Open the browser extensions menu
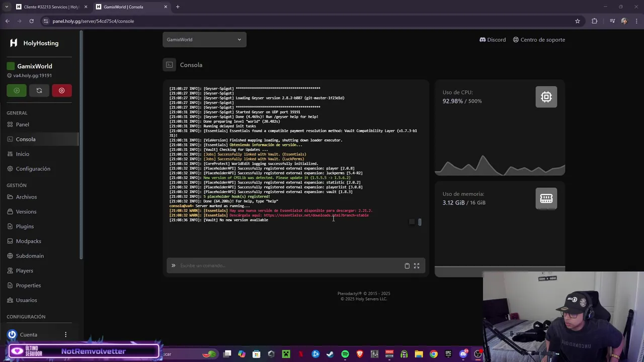The height and width of the screenshot is (362, 644). click(595, 21)
